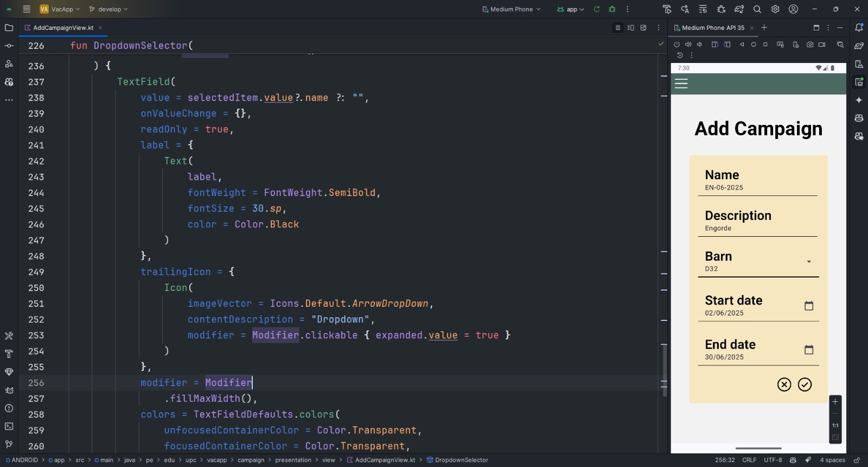Open the Git version control tool window
Viewport: 868px width, 467px height.
coord(9,444)
